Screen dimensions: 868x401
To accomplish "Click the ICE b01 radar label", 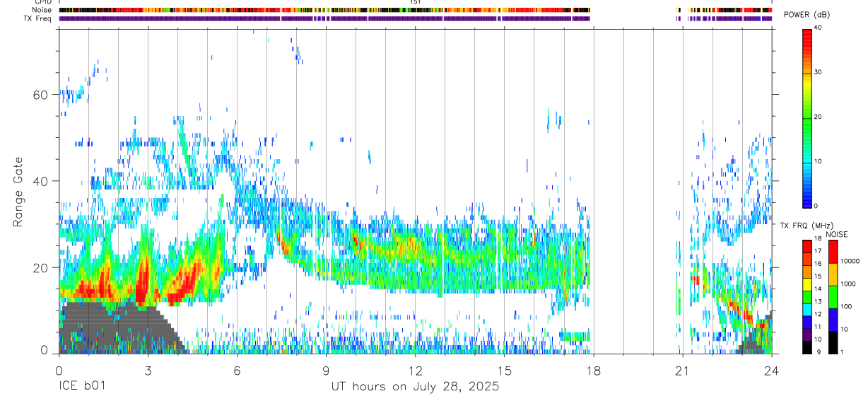I will coord(83,387).
